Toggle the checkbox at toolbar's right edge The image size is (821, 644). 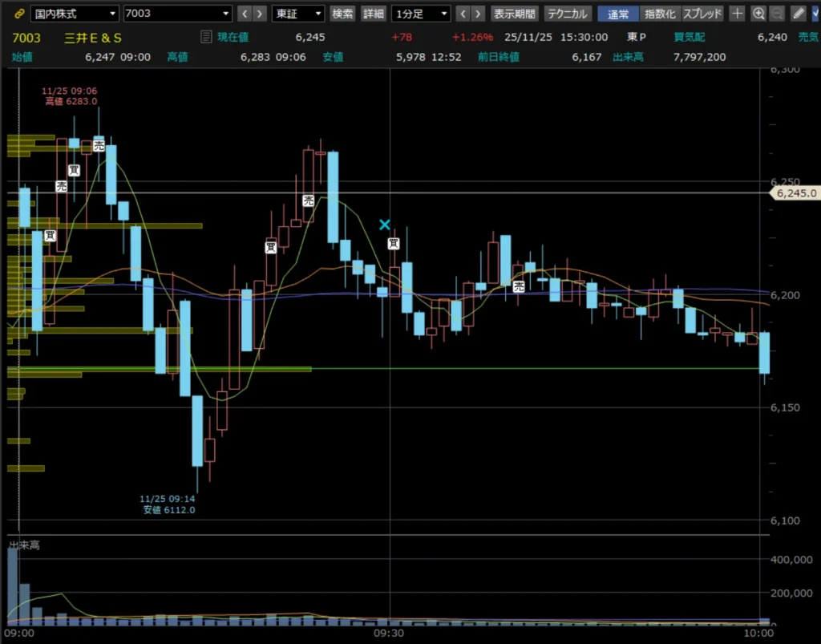[815, 14]
